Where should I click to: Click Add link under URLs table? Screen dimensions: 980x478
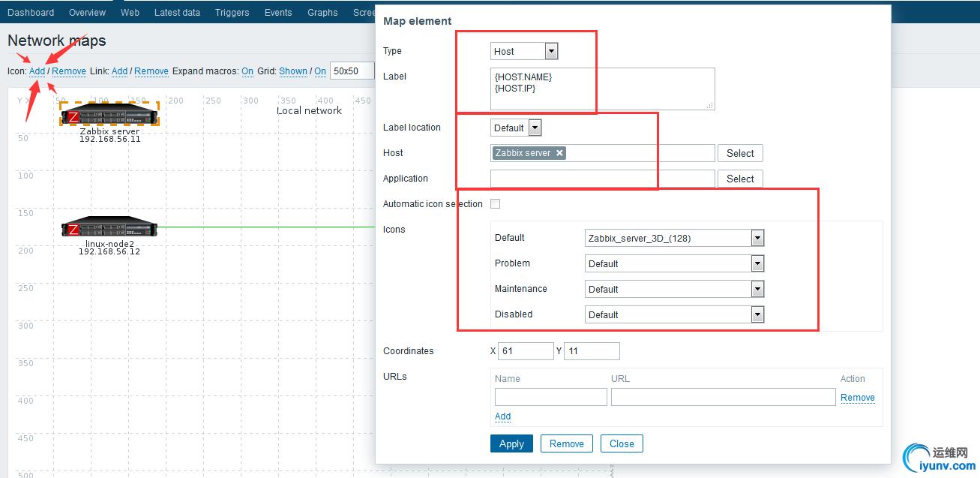click(503, 416)
